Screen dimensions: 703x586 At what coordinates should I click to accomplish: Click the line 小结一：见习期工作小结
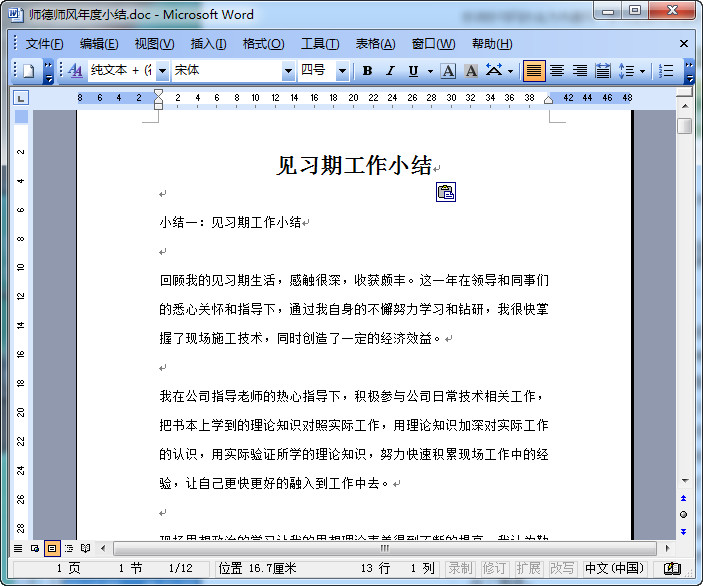pyautogui.click(x=230, y=222)
